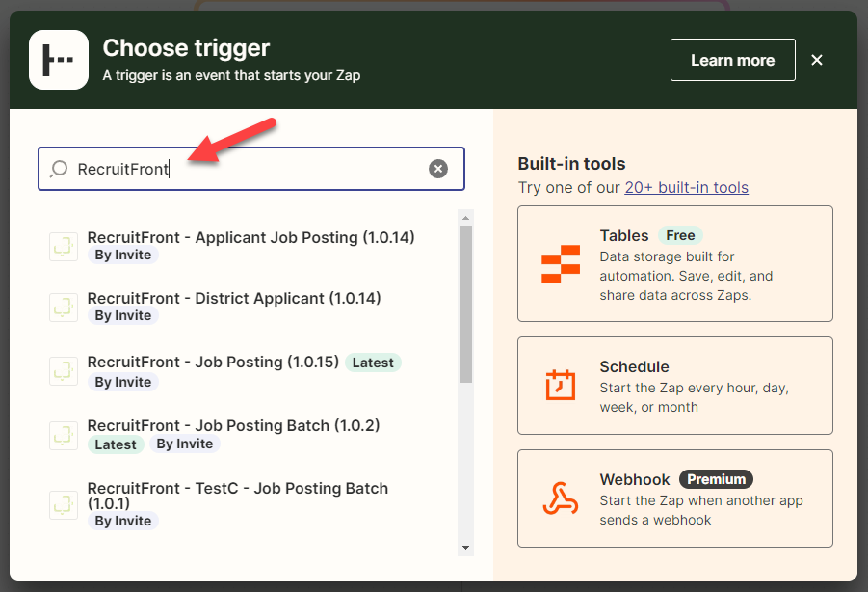
Task: Choose the Webhook built-in tool card
Action: point(674,498)
